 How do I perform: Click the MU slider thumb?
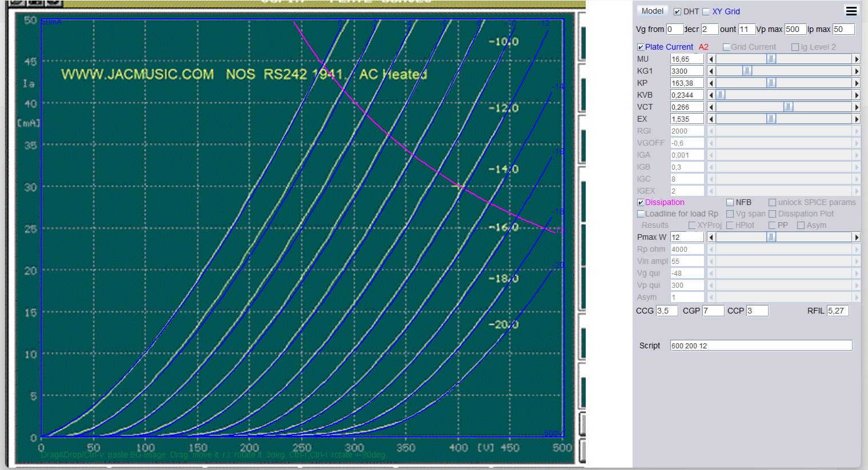pos(771,59)
